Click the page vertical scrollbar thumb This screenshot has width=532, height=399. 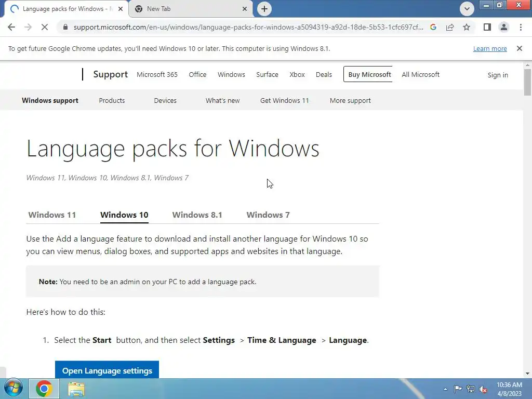coord(527,82)
